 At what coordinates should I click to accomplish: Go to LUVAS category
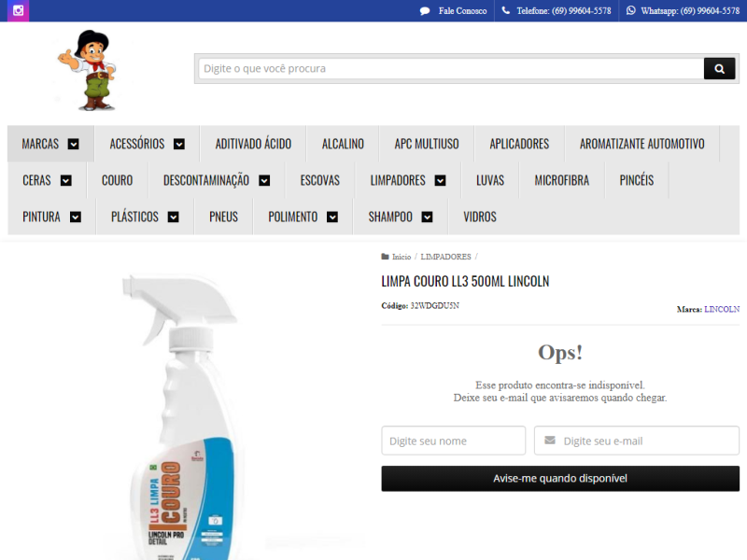pos(489,180)
